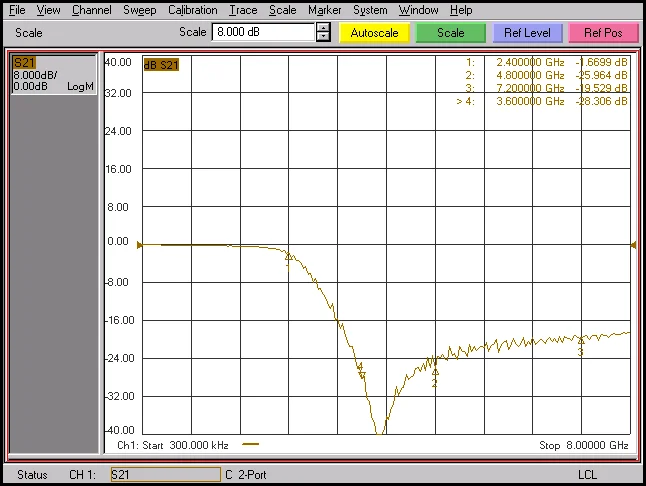Click marker 1 readout 2.400000 GHz
The height and width of the screenshot is (486, 646).
tap(530, 62)
